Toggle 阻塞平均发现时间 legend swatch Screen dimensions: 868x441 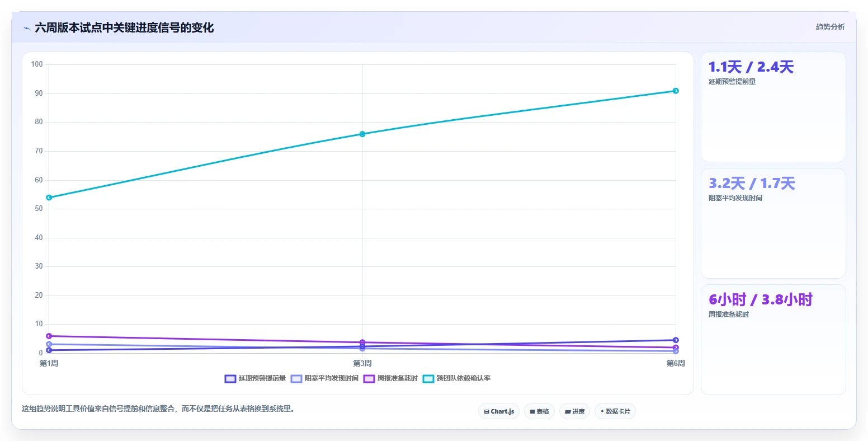coord(296,379)
